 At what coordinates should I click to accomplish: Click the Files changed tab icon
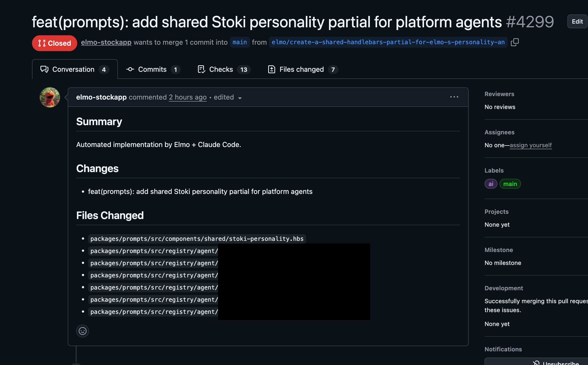271,70
